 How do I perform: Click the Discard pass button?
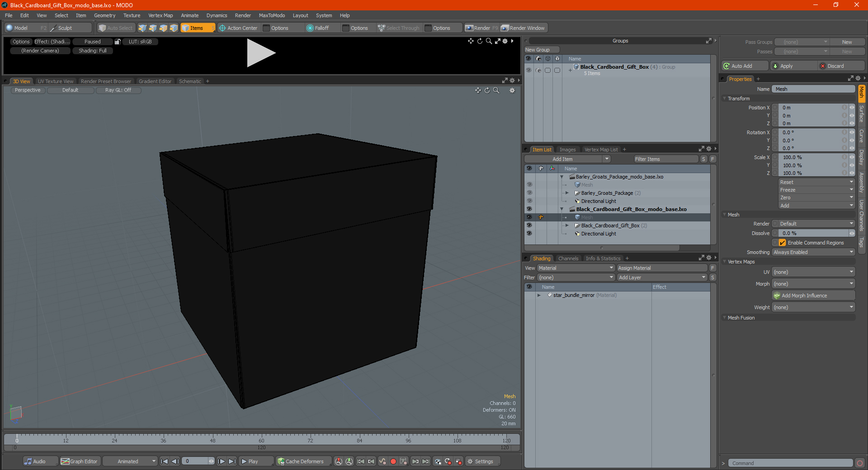coord(842,66)
